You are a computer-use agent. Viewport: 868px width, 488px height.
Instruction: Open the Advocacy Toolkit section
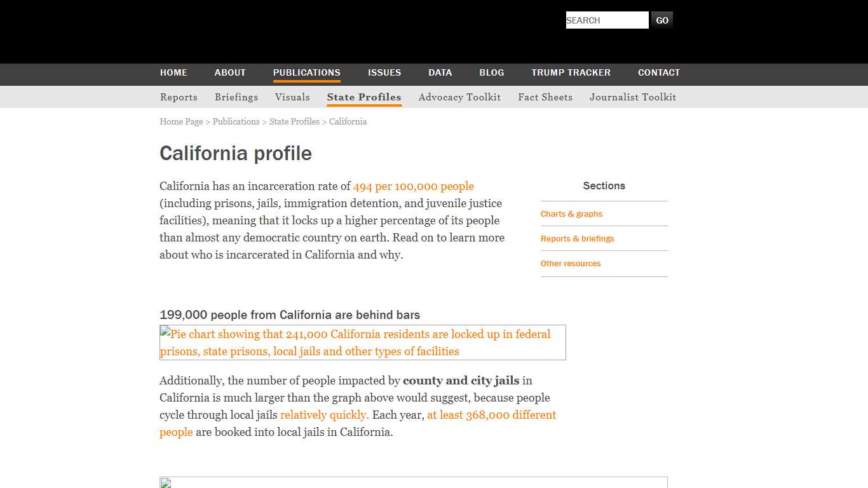point(459,97)
